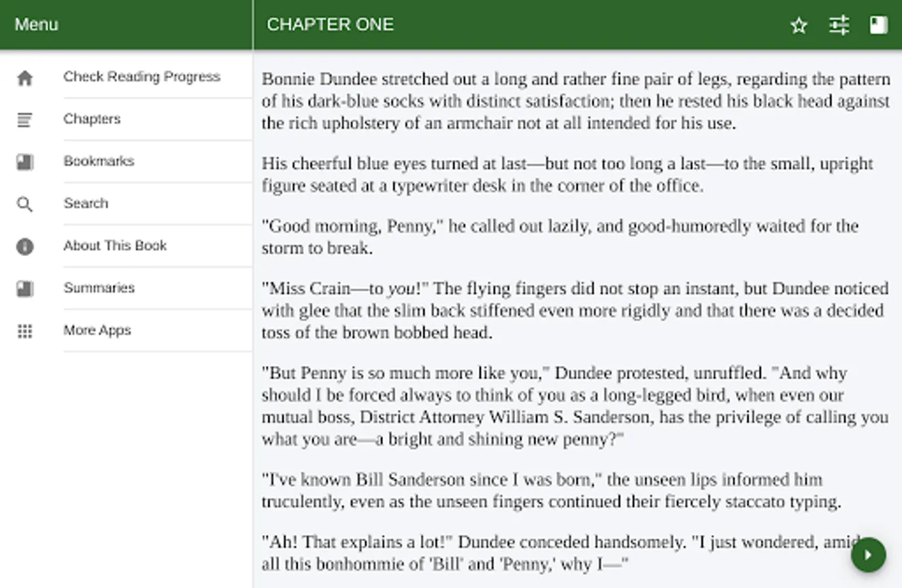Click the More Apps grid icon
This screenshot has width=902, height=588.
point(25,331)
